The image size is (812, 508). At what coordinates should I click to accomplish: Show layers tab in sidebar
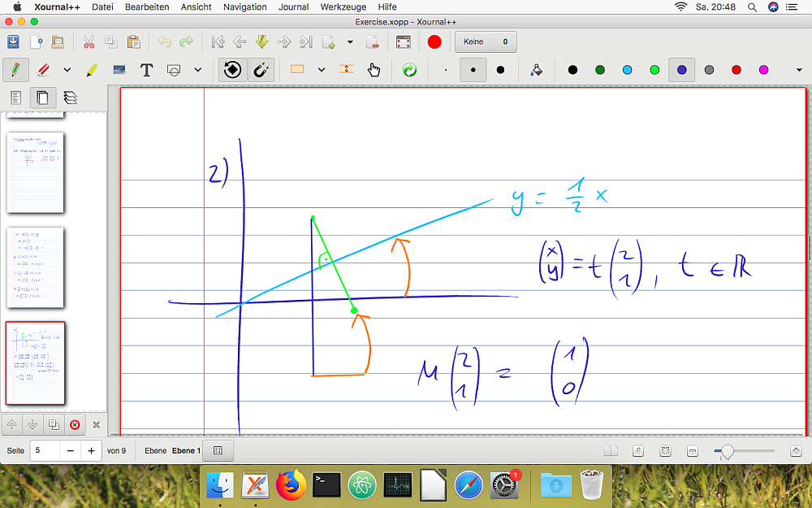pos(70,98)
